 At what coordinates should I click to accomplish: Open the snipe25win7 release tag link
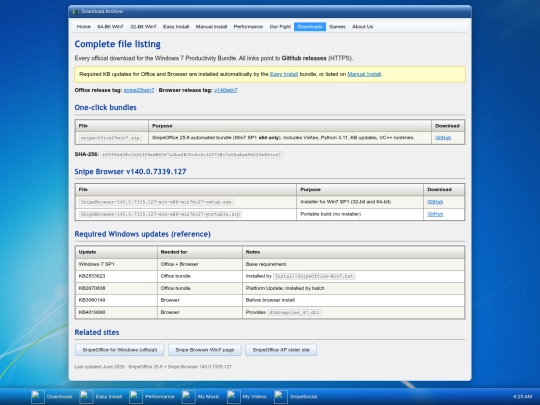139,90
